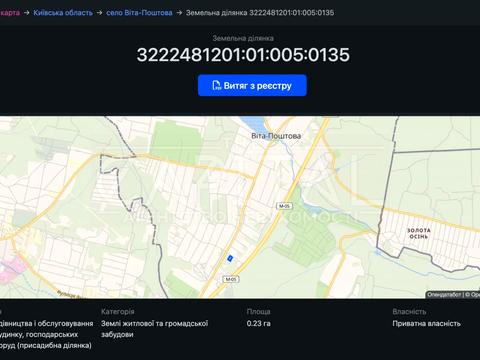Screen dimensions: 480x360
Task: Click the 'Земельна ділянка 3222481201:01:005:0135' breadcrumb text
Action: point(260,13)
